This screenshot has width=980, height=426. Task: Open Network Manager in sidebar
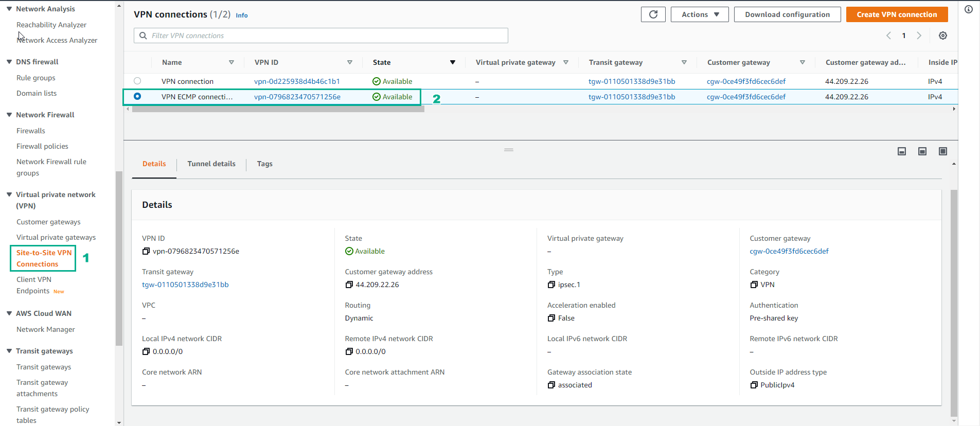click(46, 329)
